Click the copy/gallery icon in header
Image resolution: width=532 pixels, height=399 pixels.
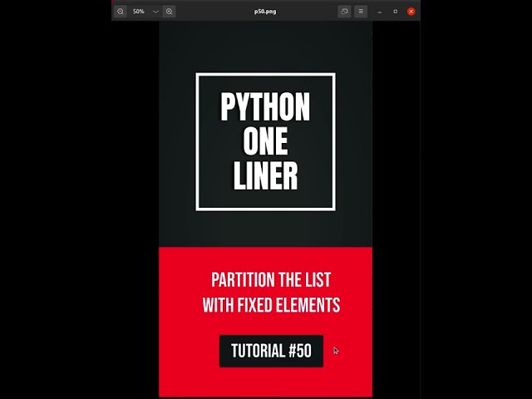(x=344, y=12)
